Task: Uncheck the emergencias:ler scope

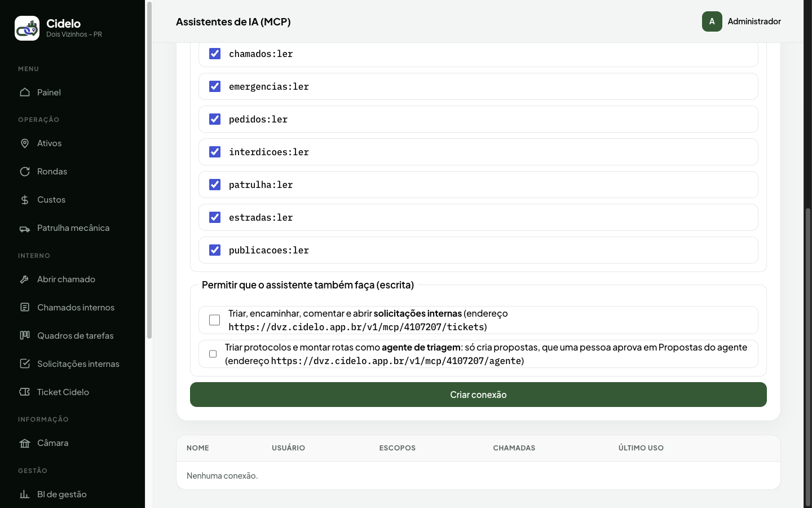Action: coord(215,86)
